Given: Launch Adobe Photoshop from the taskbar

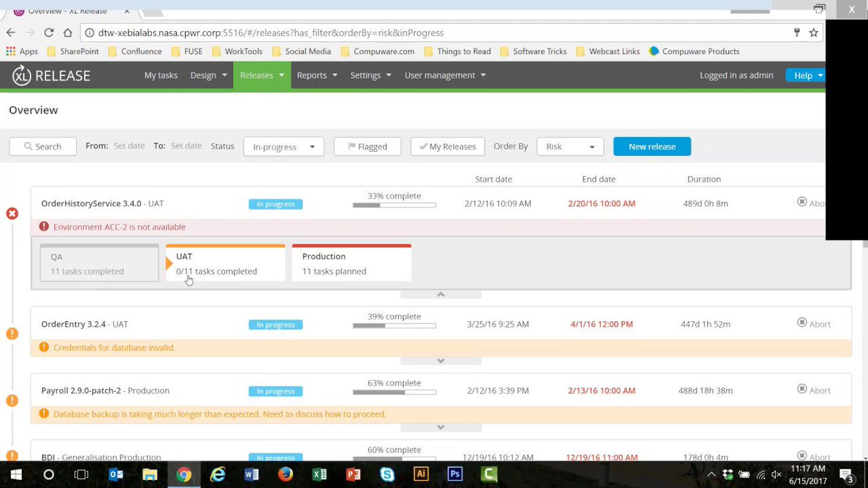Looking at the screenshot, I should [454, 474].
